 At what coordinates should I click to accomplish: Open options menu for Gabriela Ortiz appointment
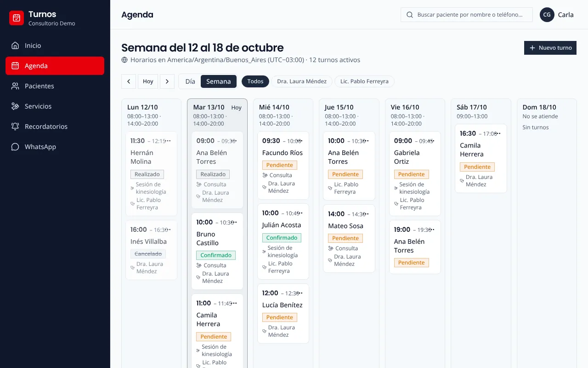coord(432,141)
